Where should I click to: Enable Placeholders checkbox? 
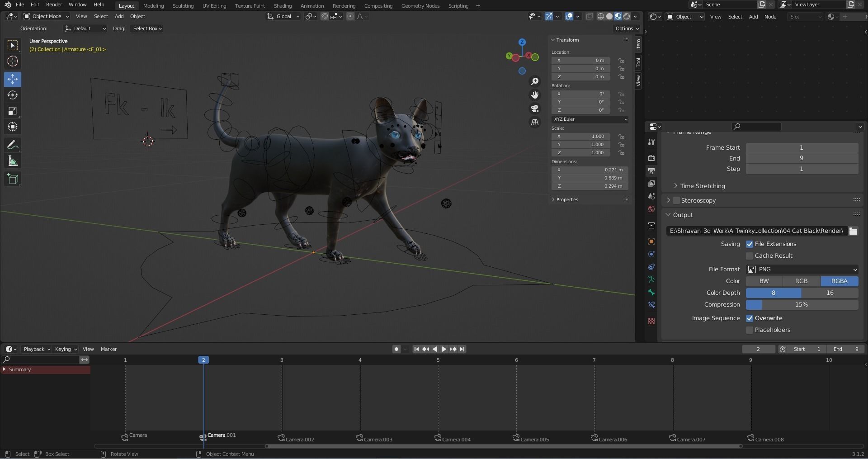750,330
